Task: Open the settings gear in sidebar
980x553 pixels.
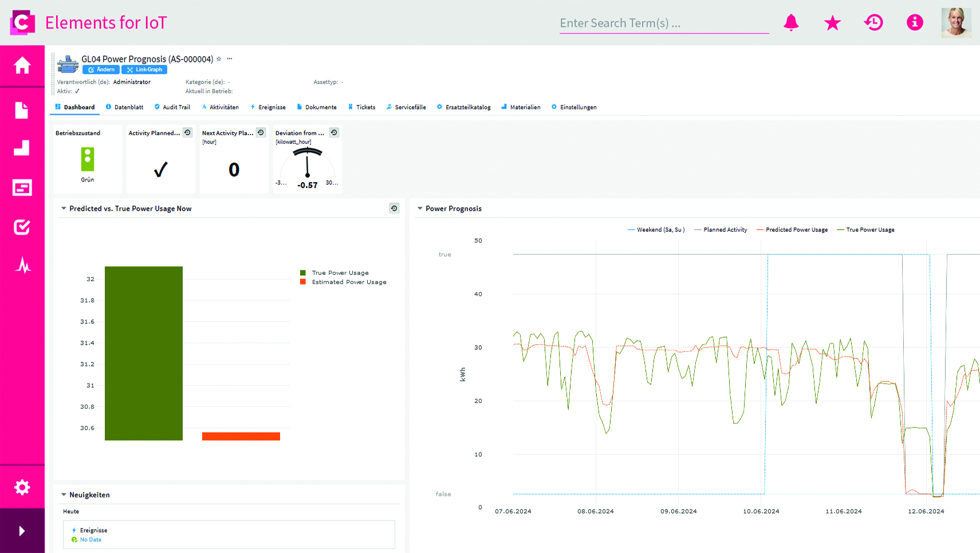Action: [x=22, y=487]
